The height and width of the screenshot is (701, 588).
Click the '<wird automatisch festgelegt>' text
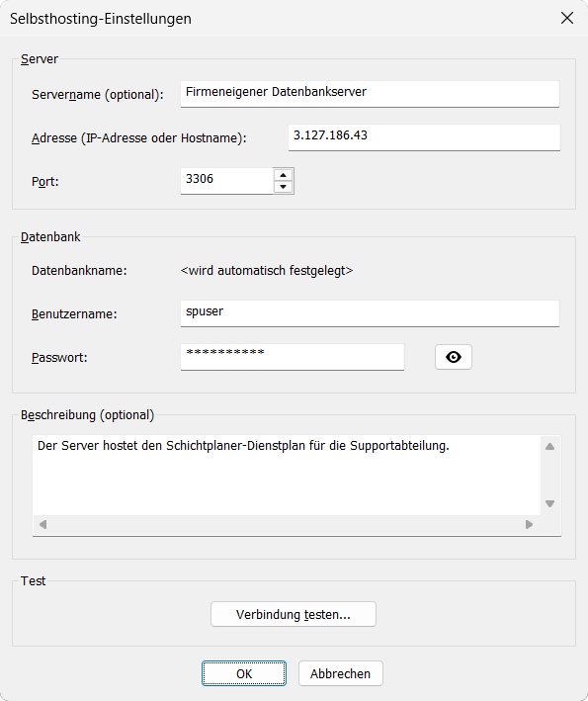pos(267,271)
